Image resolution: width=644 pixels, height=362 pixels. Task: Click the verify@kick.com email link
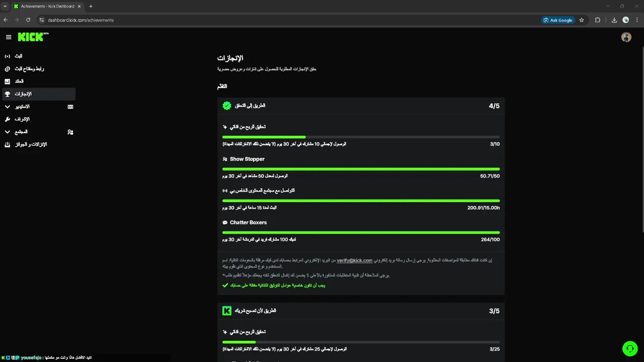point(355,260)
